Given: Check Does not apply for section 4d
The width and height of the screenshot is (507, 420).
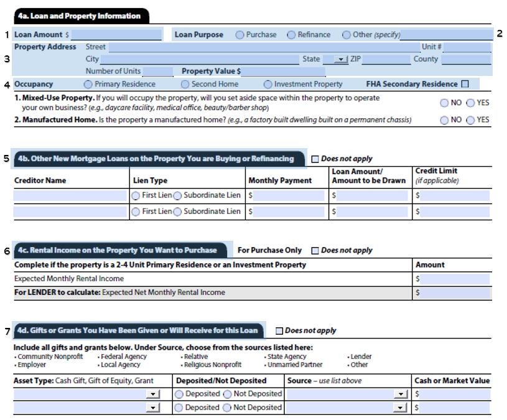Looking at the screenshot, I should click(x=279, y=331).
